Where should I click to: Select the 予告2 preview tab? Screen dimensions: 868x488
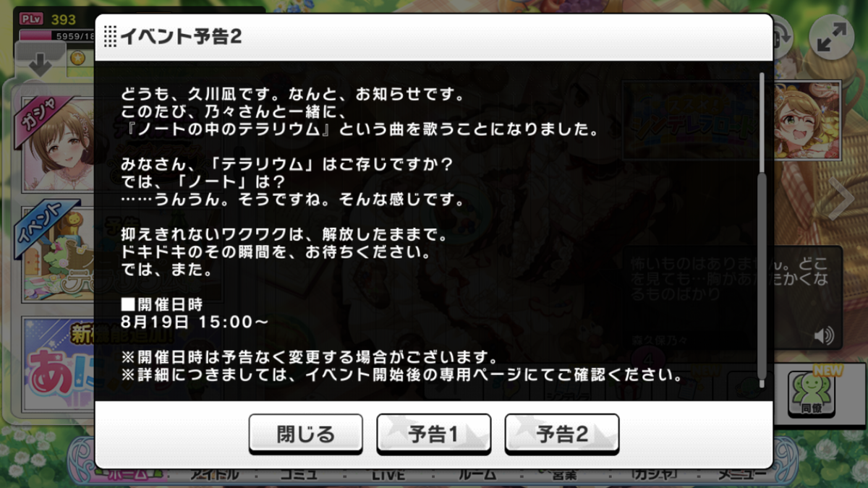pos(562,433)
